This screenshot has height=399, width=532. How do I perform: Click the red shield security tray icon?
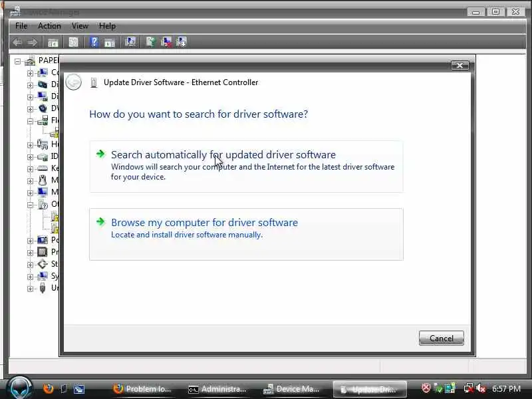[426, 388]
